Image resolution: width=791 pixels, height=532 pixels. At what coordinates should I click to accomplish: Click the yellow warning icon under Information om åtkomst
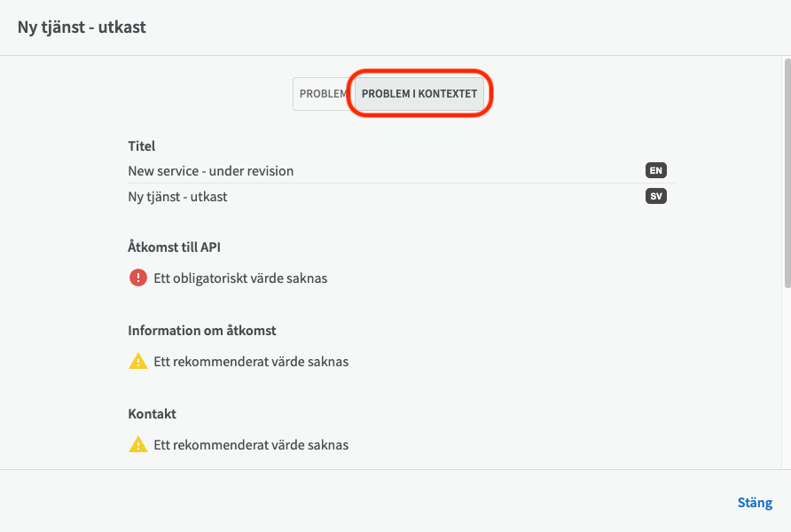pyautogui.click(x=137, y=361)
